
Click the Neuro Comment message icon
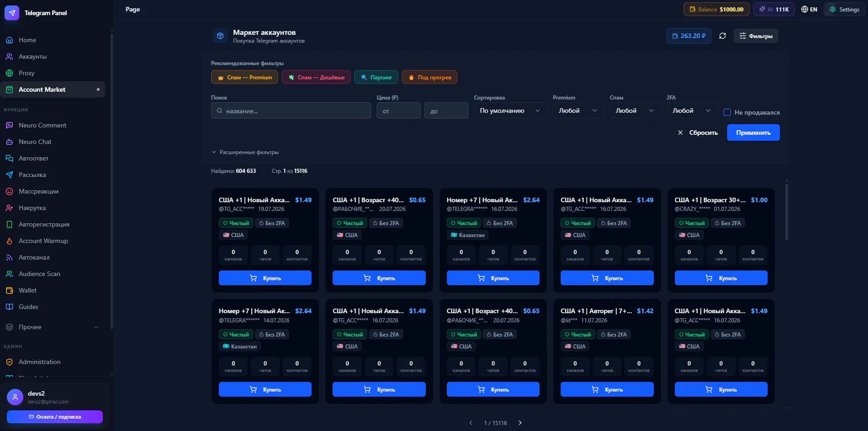coord(9,126)
